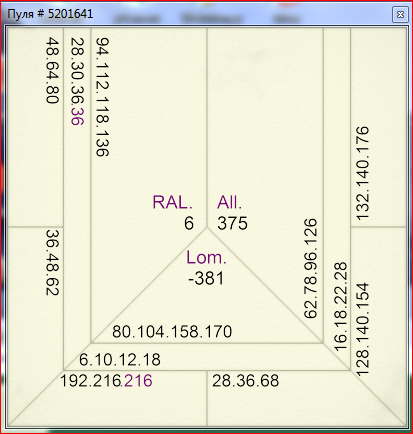Click vertical score 132.140.176

(x=363, y=173)
